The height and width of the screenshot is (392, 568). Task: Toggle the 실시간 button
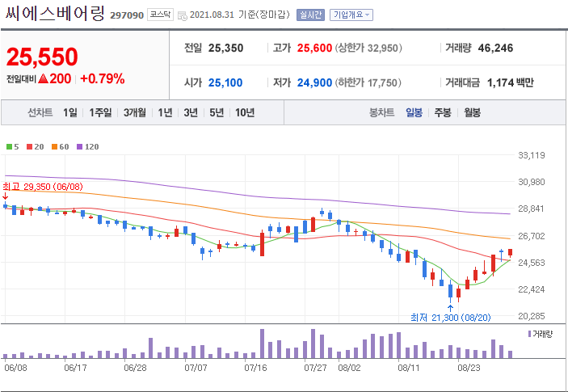310,15
